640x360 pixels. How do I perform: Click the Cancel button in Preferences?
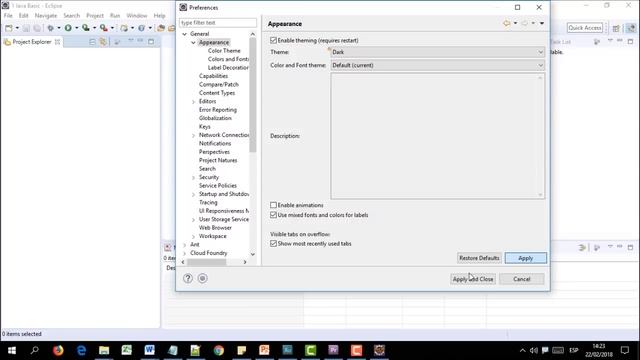522,279
